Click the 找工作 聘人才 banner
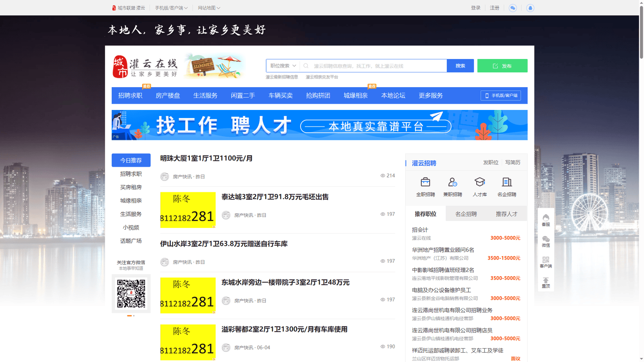Screen dimensions: 644x362 tap(319, 125)
